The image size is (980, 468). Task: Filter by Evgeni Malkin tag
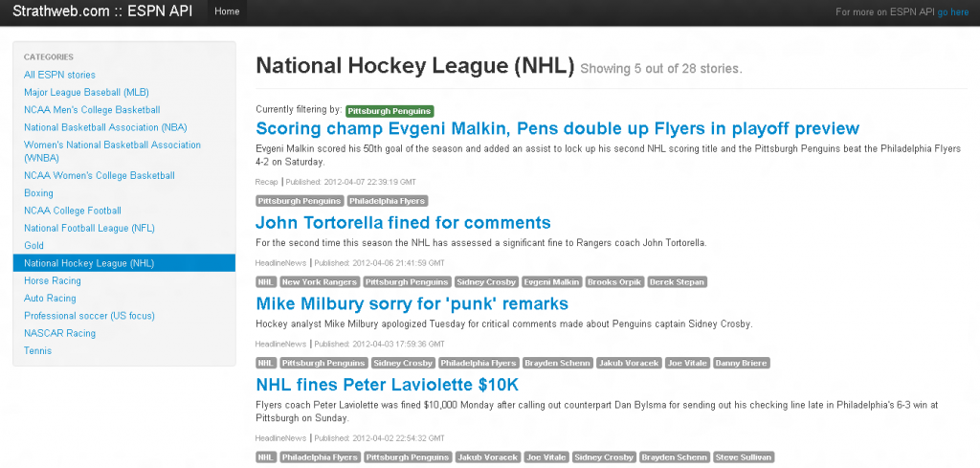[552, 281]
